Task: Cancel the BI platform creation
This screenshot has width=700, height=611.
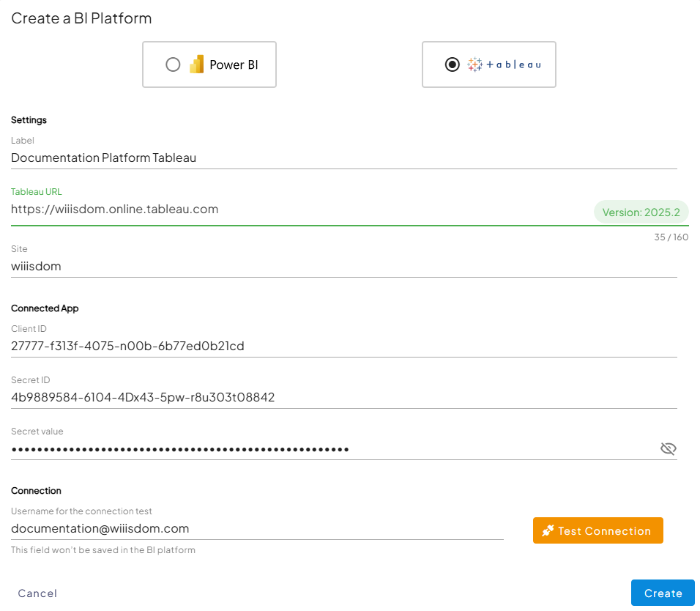Action: click(x=37, y=593)
